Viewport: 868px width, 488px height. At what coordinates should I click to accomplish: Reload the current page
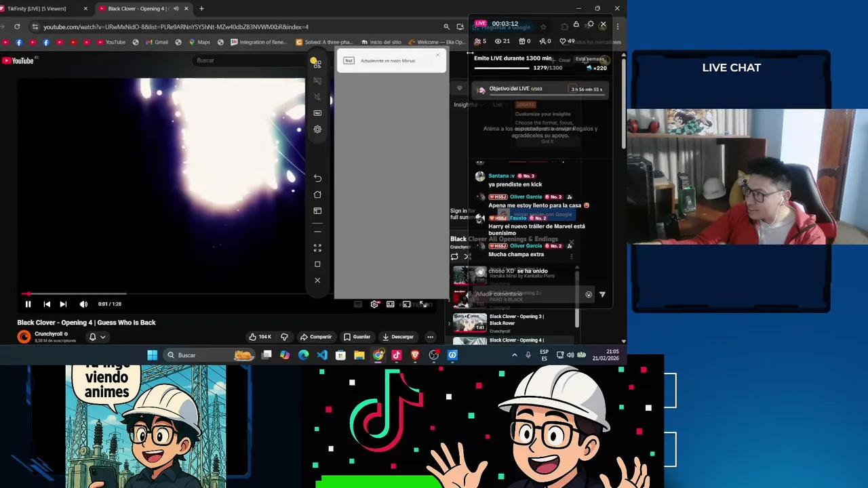(x=17, y=27)
